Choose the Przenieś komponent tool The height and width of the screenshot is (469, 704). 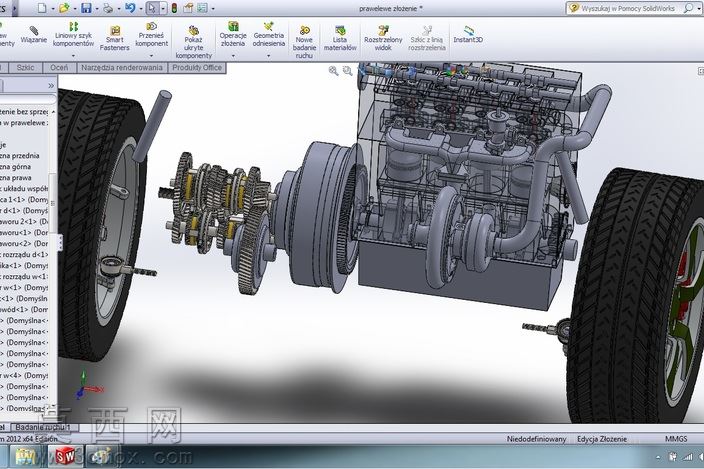pos(151,34)
